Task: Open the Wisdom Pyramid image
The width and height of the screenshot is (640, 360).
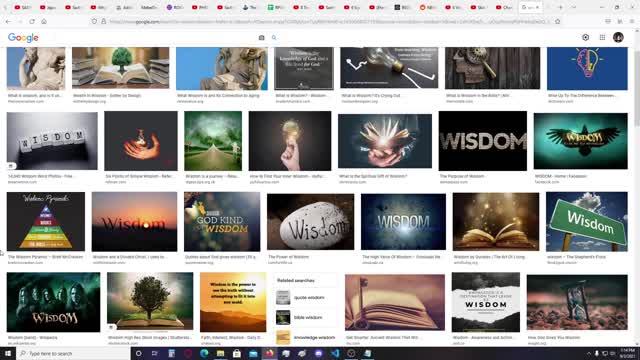Action: click(x=46, y=222)
